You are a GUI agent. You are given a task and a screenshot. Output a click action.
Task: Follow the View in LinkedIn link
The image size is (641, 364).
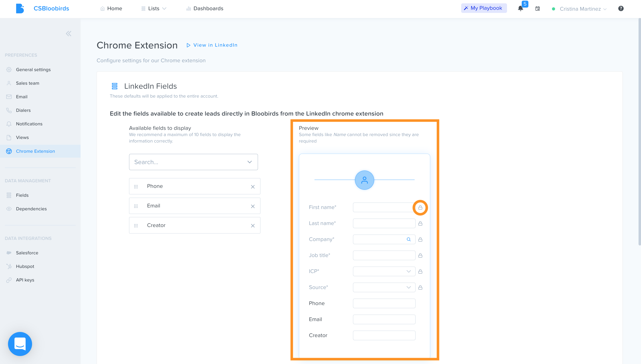tap(212, 45)
